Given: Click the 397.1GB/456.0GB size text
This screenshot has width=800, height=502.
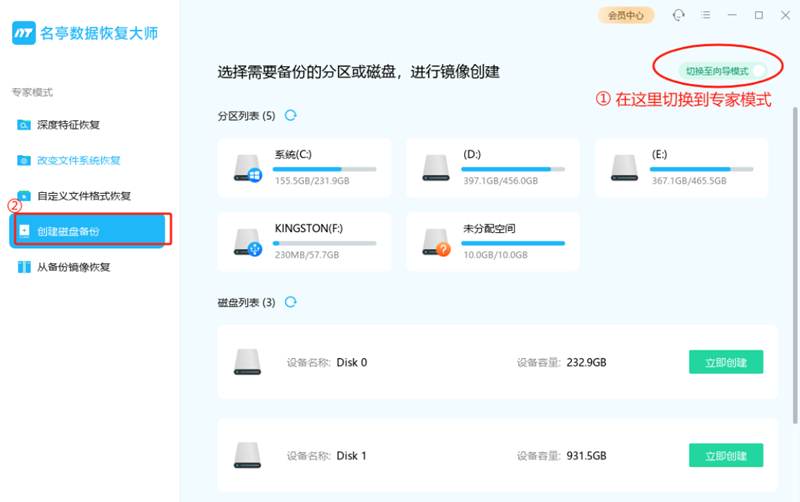Looking at the screenshot, I should pyautogui.click(x=501, y=181).
